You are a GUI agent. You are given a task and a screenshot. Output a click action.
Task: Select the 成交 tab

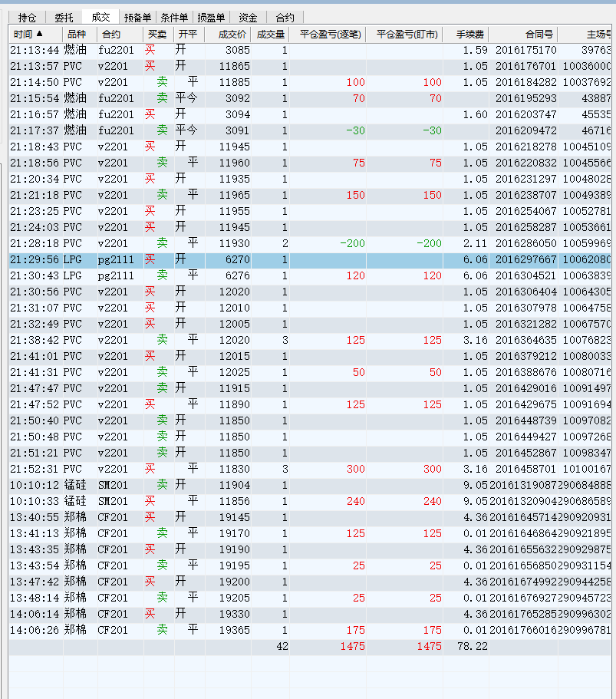100,17
